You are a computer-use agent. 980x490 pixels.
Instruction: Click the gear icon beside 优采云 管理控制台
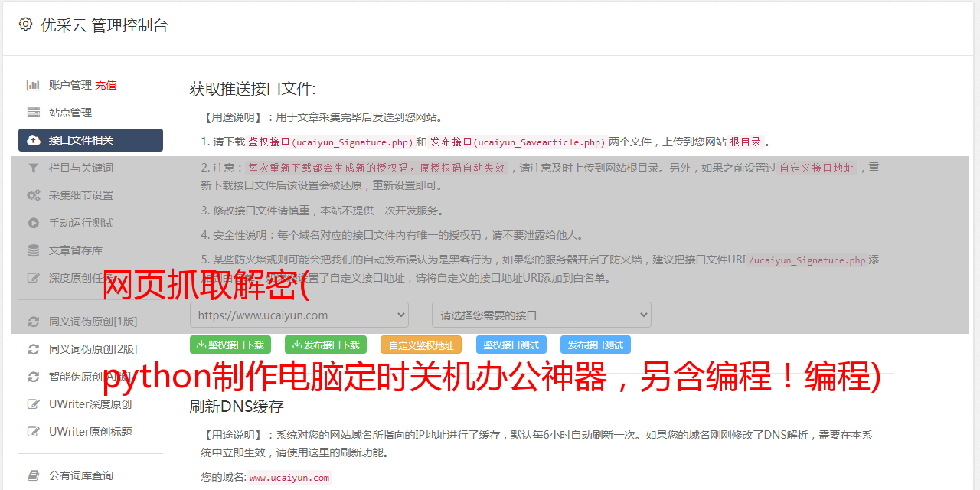click(26, 24)
